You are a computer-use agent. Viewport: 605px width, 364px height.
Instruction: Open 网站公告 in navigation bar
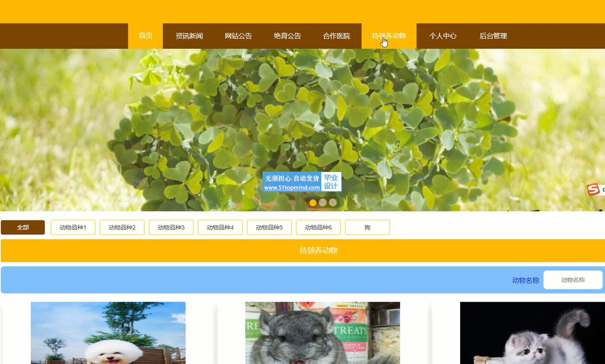click(x=238, y=36)
